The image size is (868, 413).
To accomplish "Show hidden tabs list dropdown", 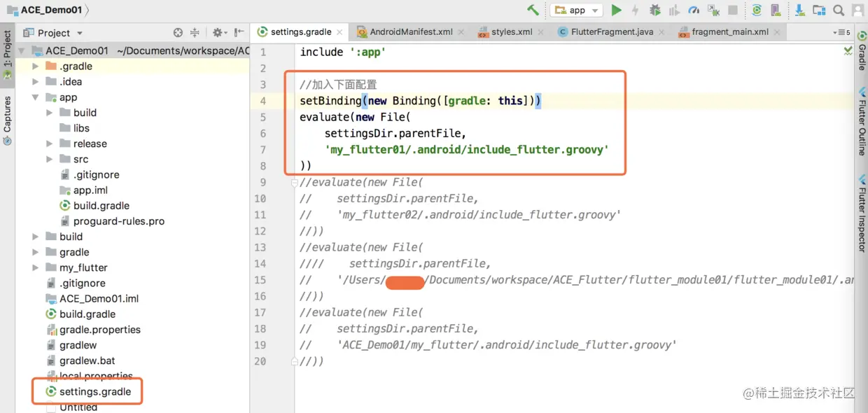I will click(x=842, y=32).
